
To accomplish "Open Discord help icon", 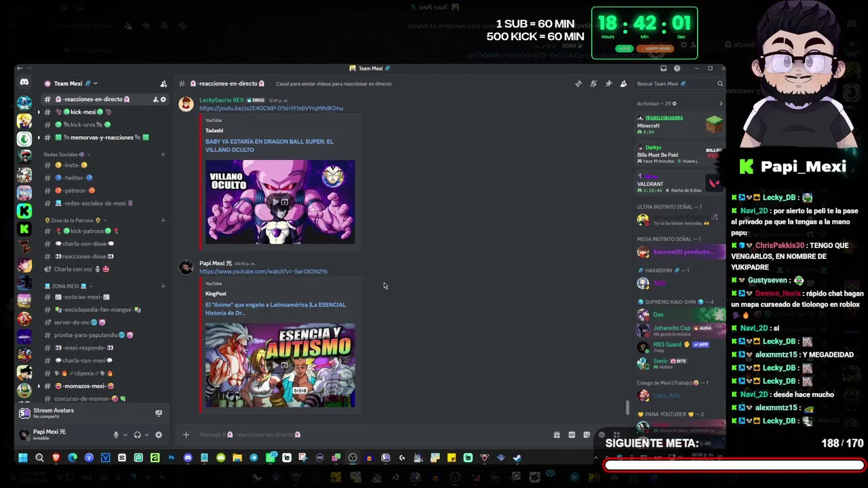I will (x=677, y=68).
